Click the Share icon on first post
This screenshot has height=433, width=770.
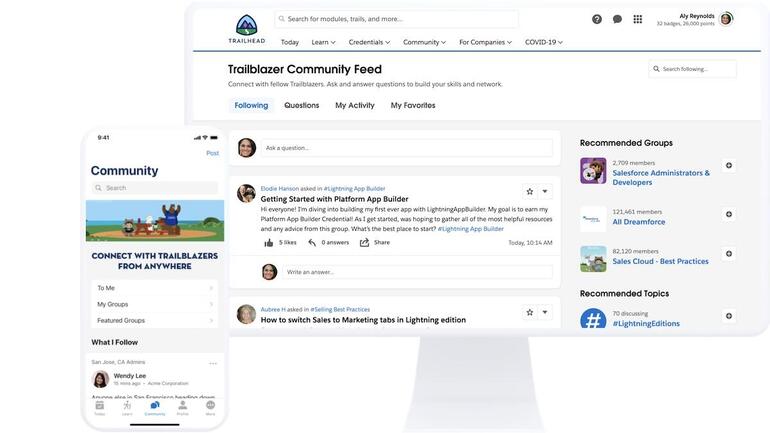364,243
